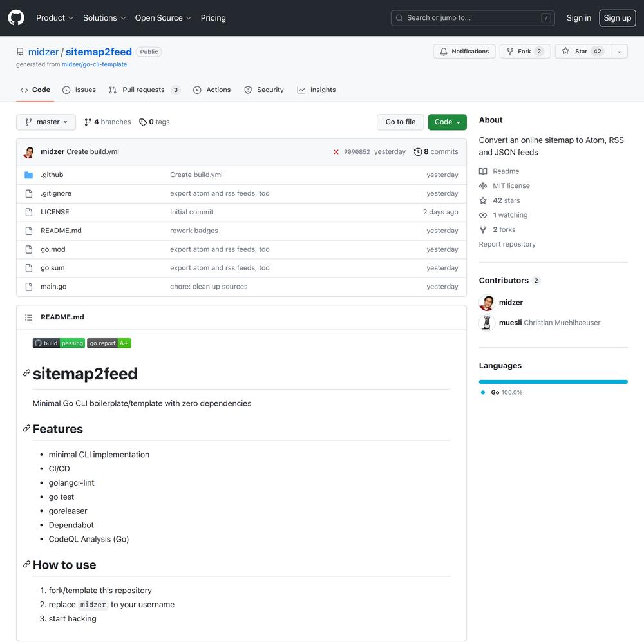Click the file icon for go.mod

(29, 249)
